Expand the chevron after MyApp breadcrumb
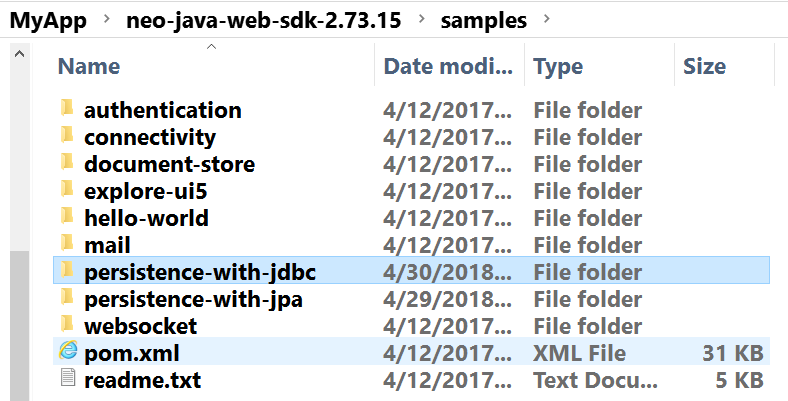This screenshot has width=788, height=401. (104, 20)
